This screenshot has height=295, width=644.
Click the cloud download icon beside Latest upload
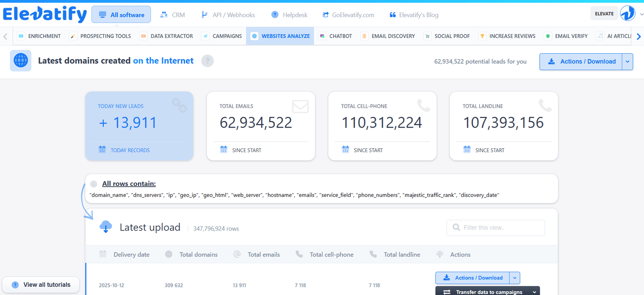[106, 227]
